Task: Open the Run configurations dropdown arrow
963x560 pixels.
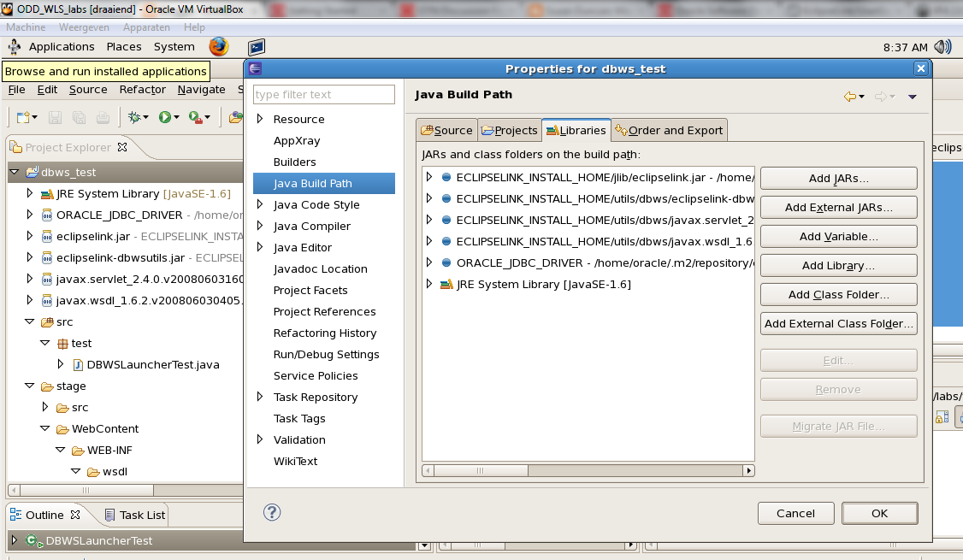Action: [176, 117]
